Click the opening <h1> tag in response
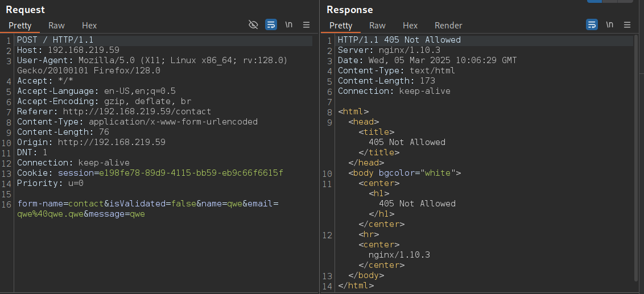Viewport: 644px width, 294px height. (379, 194)
